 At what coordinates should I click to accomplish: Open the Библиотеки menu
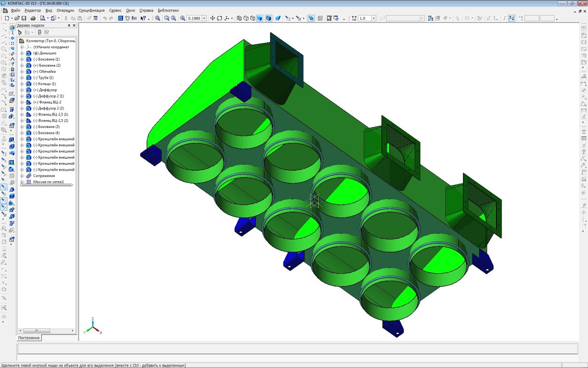pyautogui.click(x=168, y=10)
